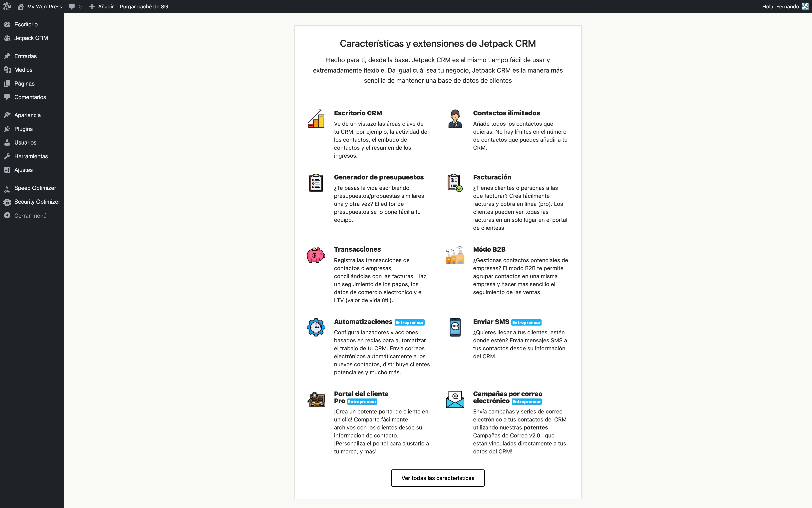Click the Jetpack CRM sidebar icon
812x508 pixels.
[x=7, y=38]
